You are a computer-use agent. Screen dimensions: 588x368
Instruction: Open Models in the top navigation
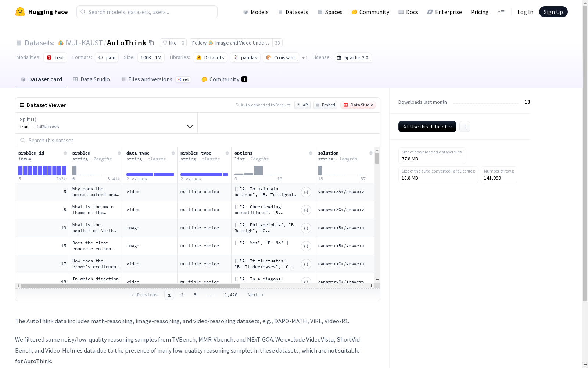[x=256, y=12]
